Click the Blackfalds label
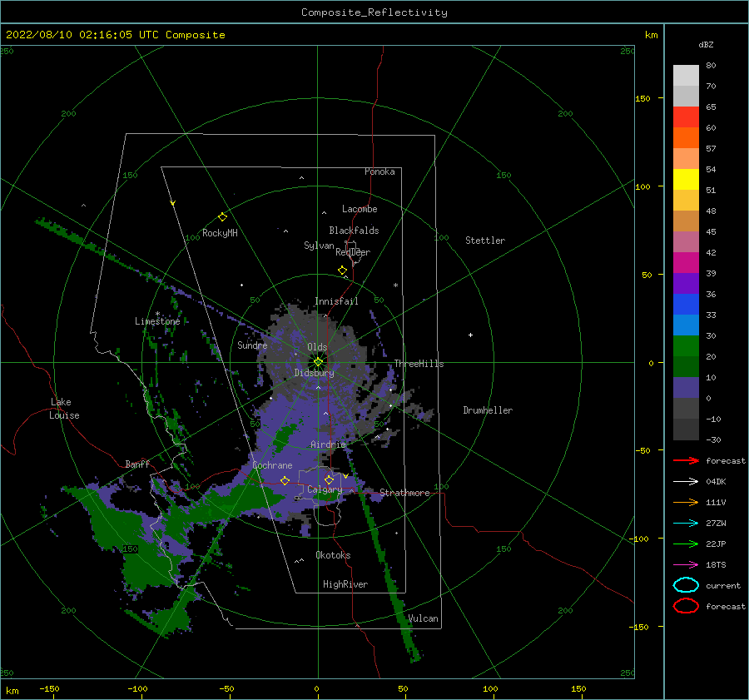The width and height of the screenshot is (749, 700). click(x=354, y=231)
